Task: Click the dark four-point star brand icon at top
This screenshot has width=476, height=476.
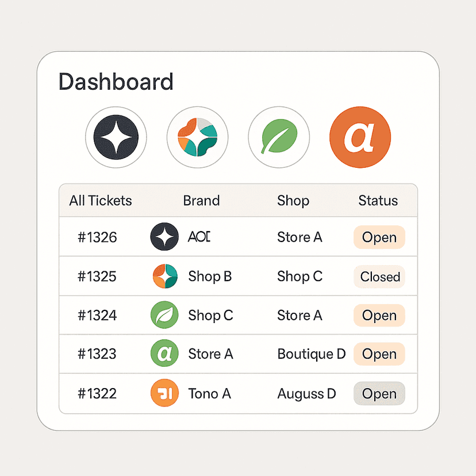Action: pyautogui.click(x=116, y=138)
